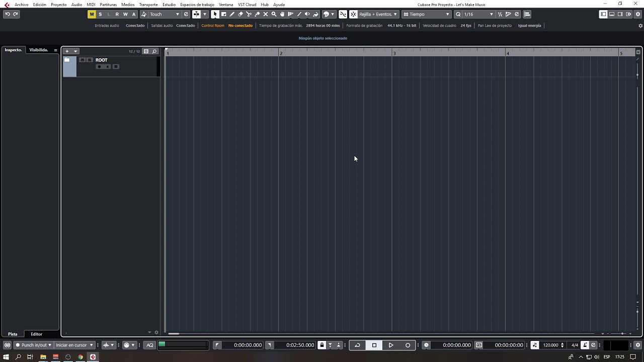Open the Touch automation mode dropdown
Screen dimensions: 644x362
click(x=164, y=14)
